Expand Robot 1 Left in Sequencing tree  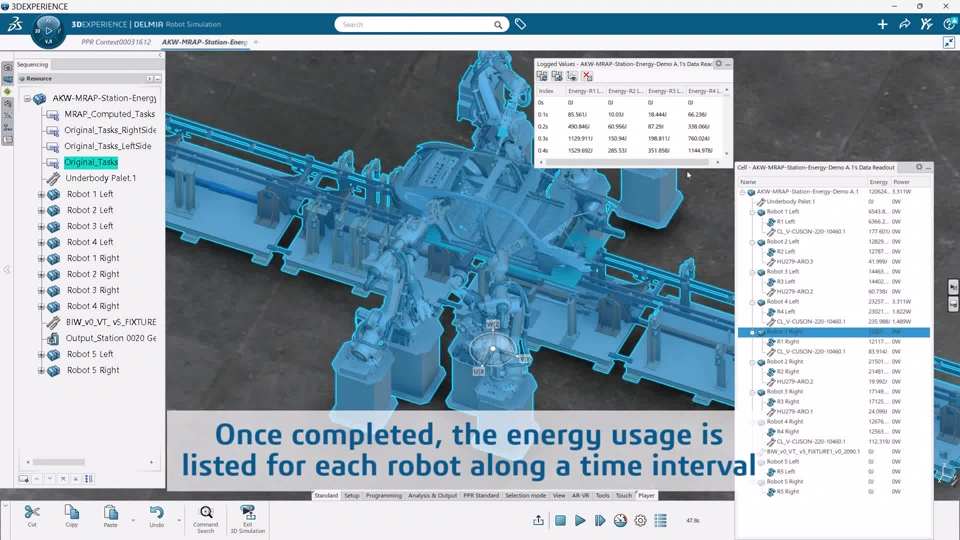pyautogui.click(x=41, y=194)
